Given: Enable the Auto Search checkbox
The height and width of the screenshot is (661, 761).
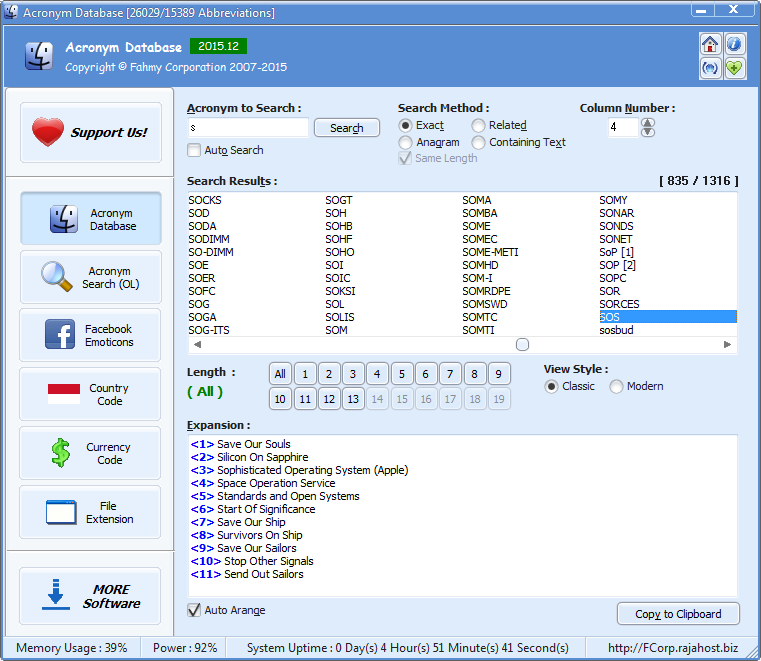Looking at the screenshot, I should [194, 150].
